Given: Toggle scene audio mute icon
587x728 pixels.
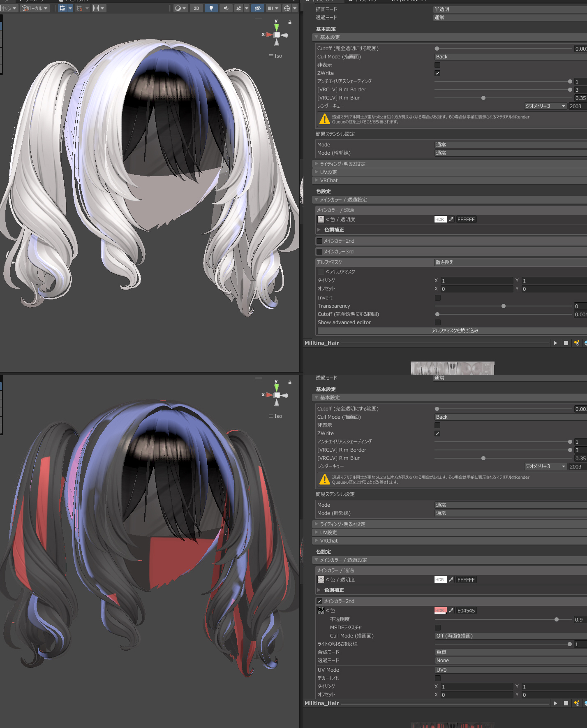Looking at the screenshot, I should tap(226, 8).
